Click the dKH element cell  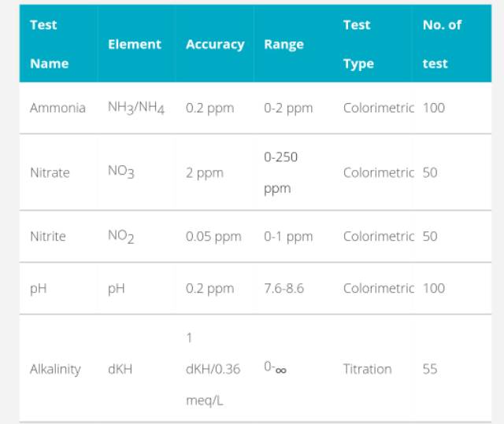[120, 369]
